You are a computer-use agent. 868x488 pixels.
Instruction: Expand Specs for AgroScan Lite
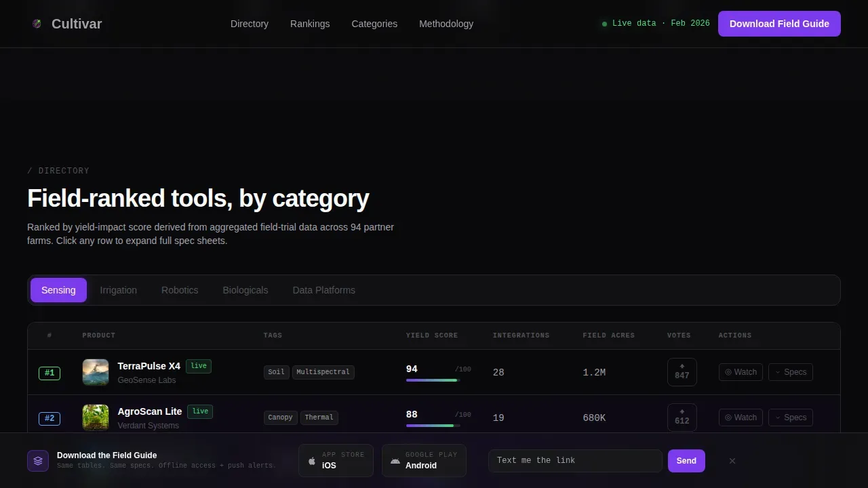pos(791,418)
